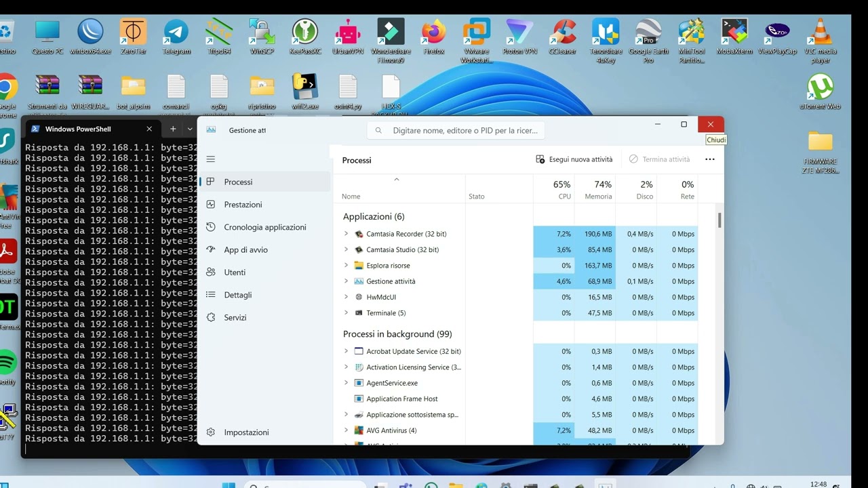Select Processi in Task Manager sidebar
Viewport: 868px width, 488px height.
[265, 182]
